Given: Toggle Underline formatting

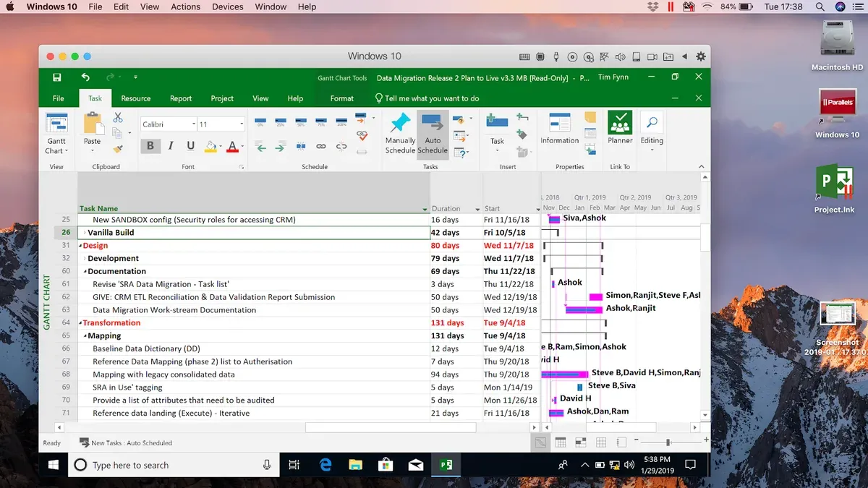Looking at the screenshot, I should (x=191, y=146).
